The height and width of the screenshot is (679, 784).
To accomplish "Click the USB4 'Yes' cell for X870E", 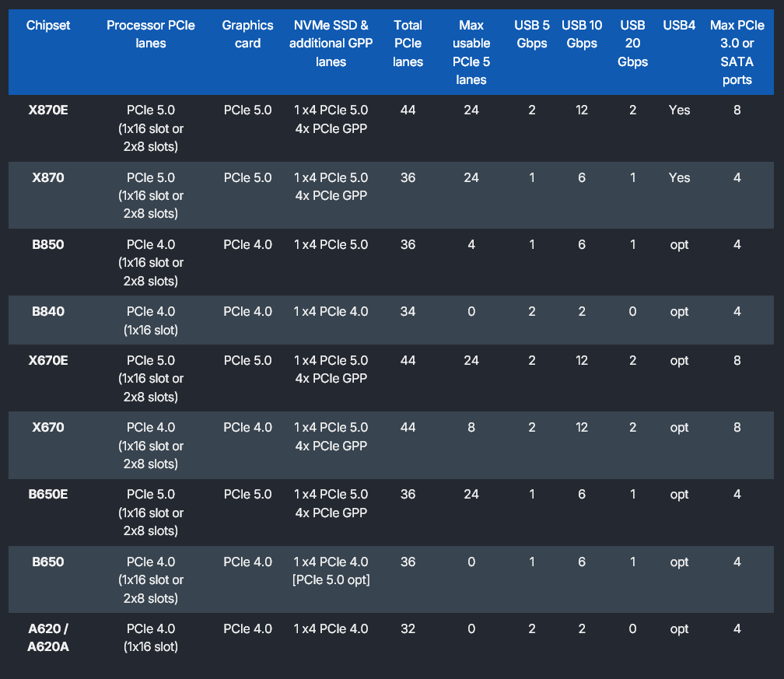I will 680,110.
